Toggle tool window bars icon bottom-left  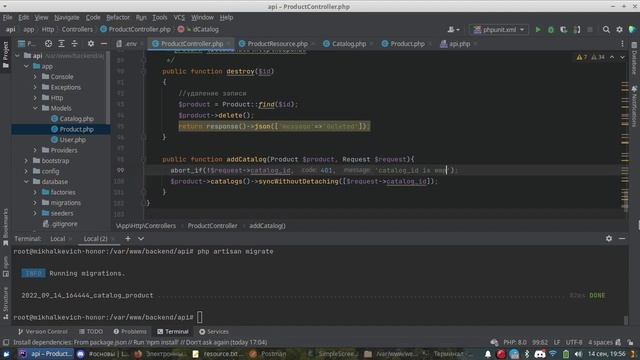[x=6, y=342]
